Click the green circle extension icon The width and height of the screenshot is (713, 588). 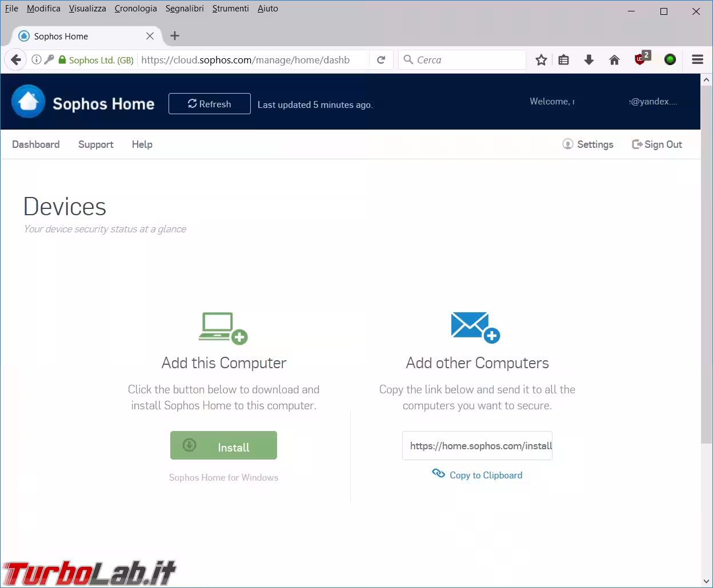click(x=670, y=59)
